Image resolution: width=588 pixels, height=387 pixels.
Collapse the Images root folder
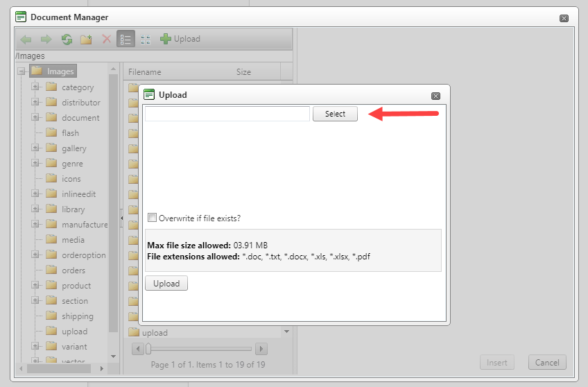(21, 71)
